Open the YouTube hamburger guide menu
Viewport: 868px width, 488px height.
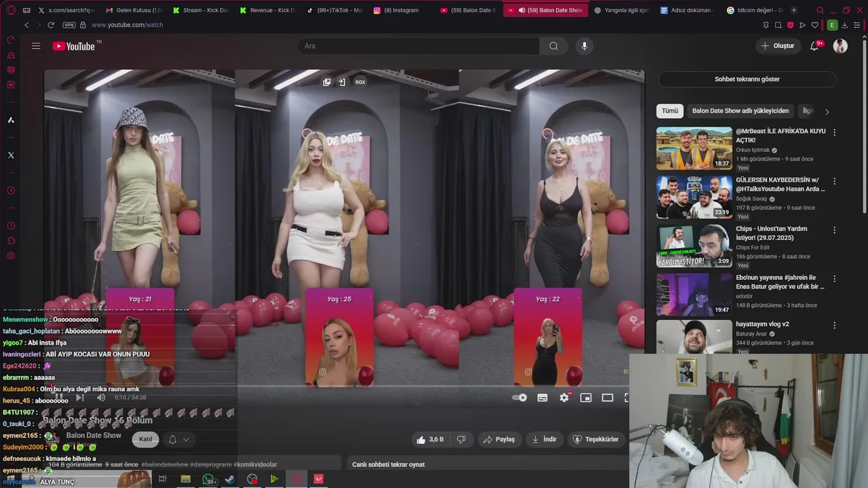36,46
